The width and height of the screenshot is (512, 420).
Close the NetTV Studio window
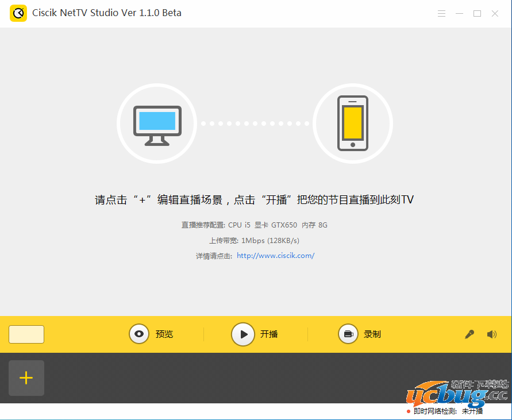click(x=495, y=13)
